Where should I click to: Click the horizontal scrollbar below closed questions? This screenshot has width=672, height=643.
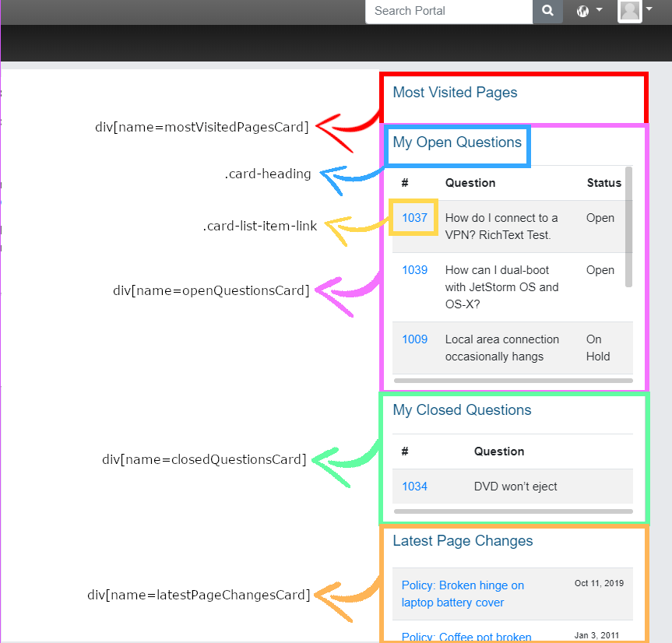tap(513, 511)
